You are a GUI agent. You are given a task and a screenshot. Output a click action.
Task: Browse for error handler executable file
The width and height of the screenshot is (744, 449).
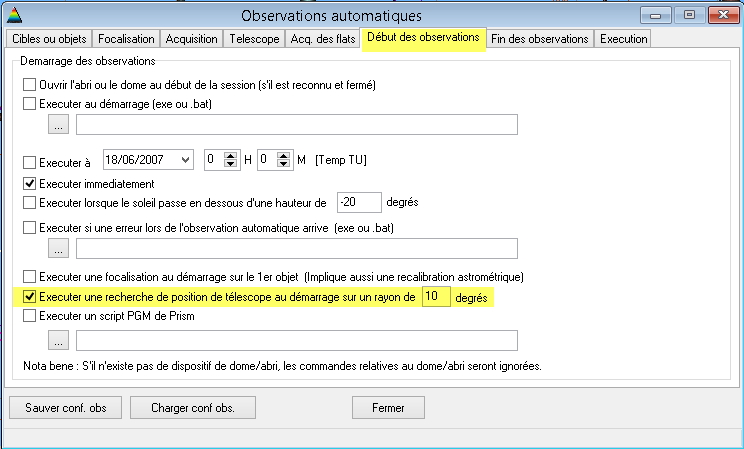[x=60, y=248]
